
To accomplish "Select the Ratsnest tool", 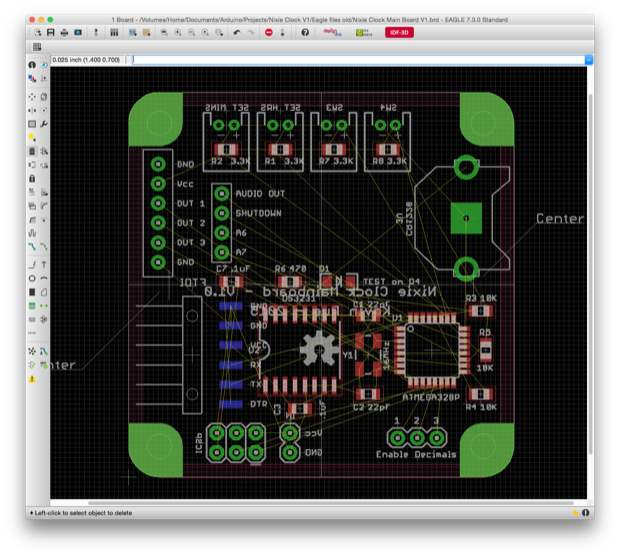I will tap(32, 351).
